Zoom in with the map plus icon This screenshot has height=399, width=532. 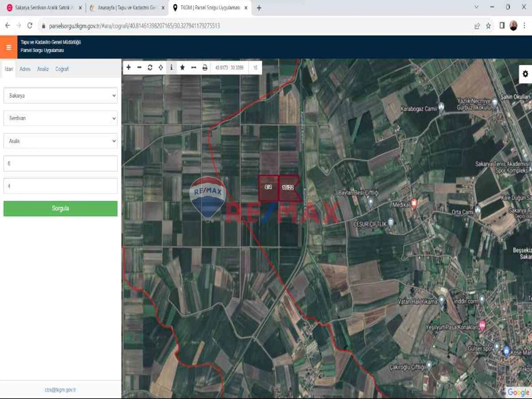[x=128, y=68]
